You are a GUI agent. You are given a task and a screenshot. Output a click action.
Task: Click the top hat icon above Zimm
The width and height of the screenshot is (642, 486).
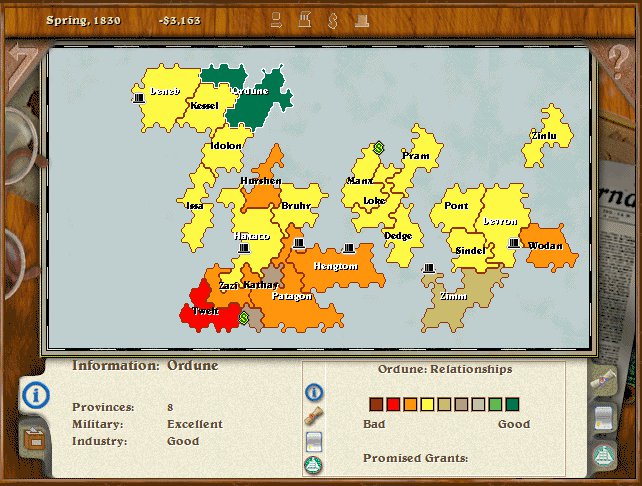point(429,268)
